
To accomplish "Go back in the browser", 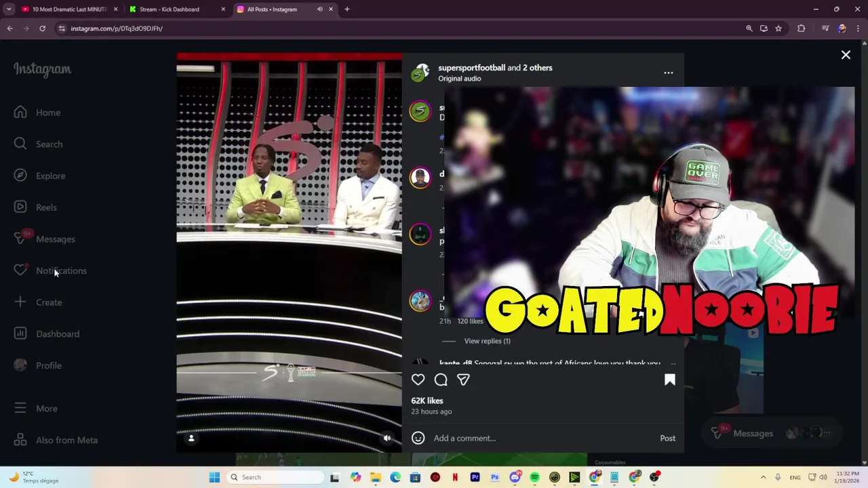I will 9,28.
